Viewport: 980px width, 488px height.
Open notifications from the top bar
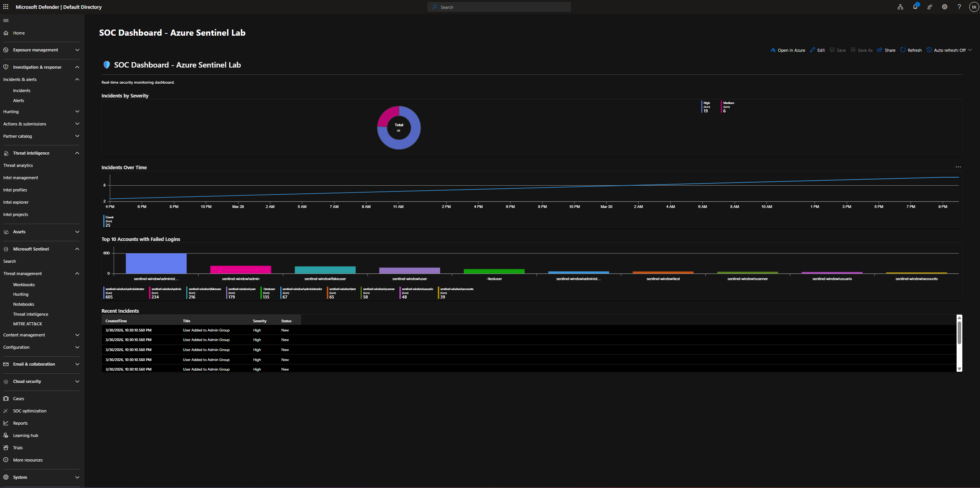[x=914, y=7]
